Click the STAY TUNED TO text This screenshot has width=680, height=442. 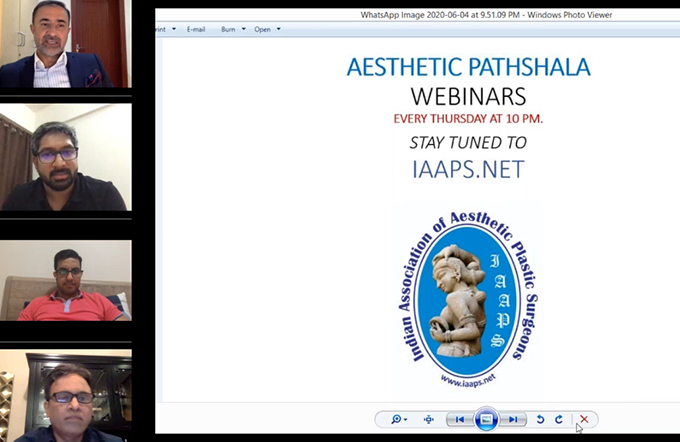[x=468, y=142]
